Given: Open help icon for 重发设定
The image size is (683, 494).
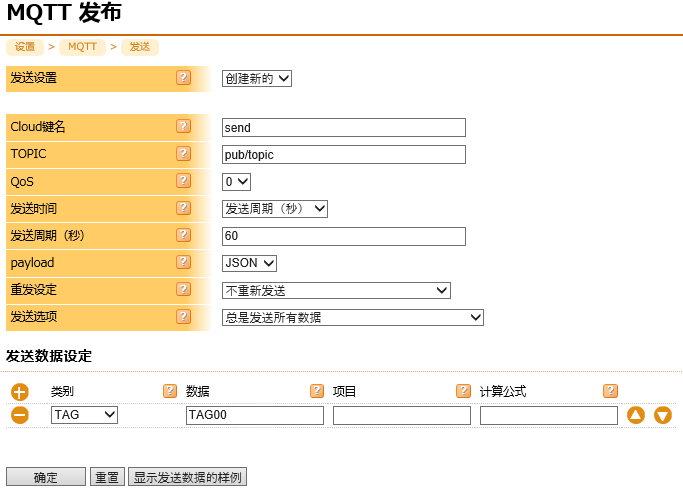Looking at the screenshot, I should tap(183, 290).
